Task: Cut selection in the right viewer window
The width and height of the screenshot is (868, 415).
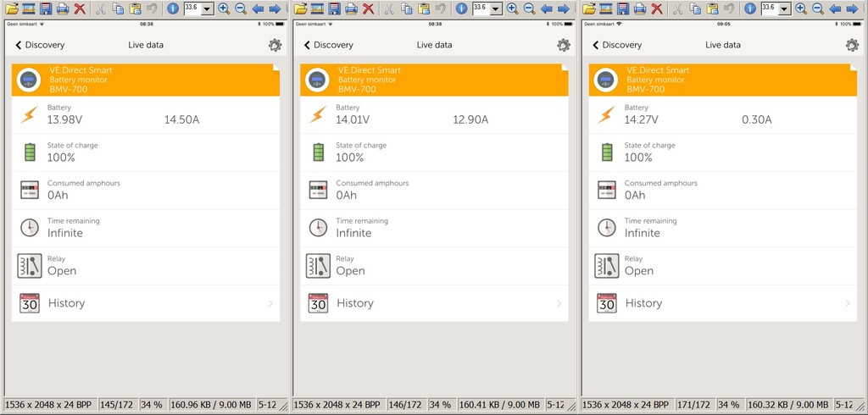Action: click(x=678, y=8)
